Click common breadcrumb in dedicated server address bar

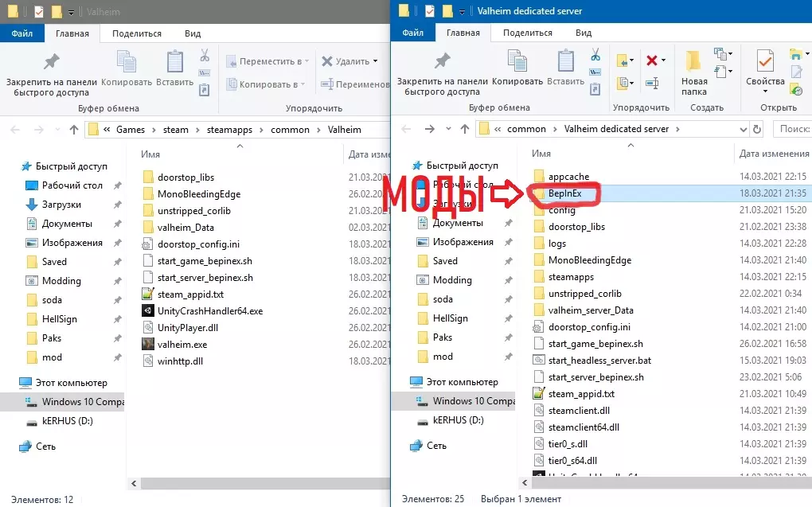[x=526, y=129]
